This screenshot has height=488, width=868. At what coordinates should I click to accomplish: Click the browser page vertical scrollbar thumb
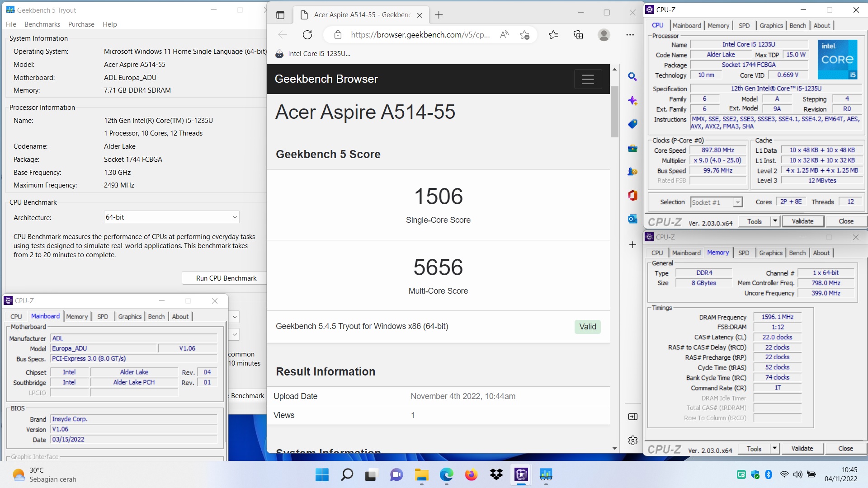point(614,111)
